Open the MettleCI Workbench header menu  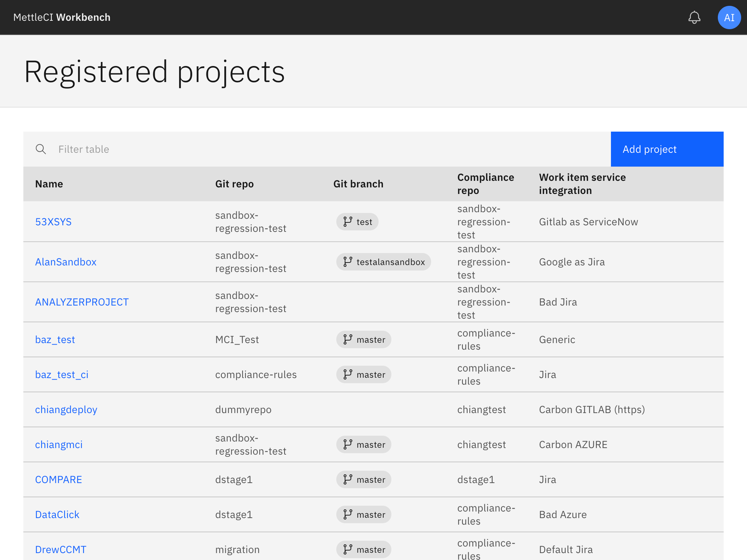(x=62, y=17)
